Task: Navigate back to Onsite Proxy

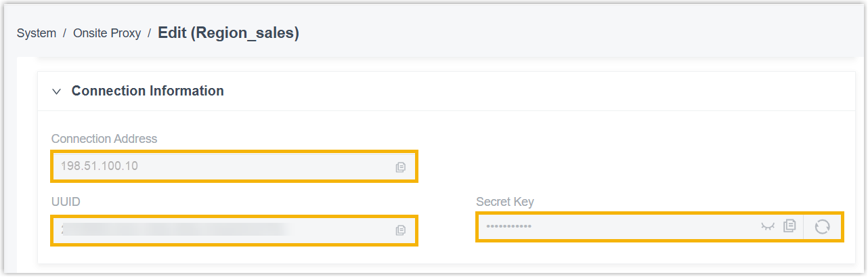Action: 107,33
